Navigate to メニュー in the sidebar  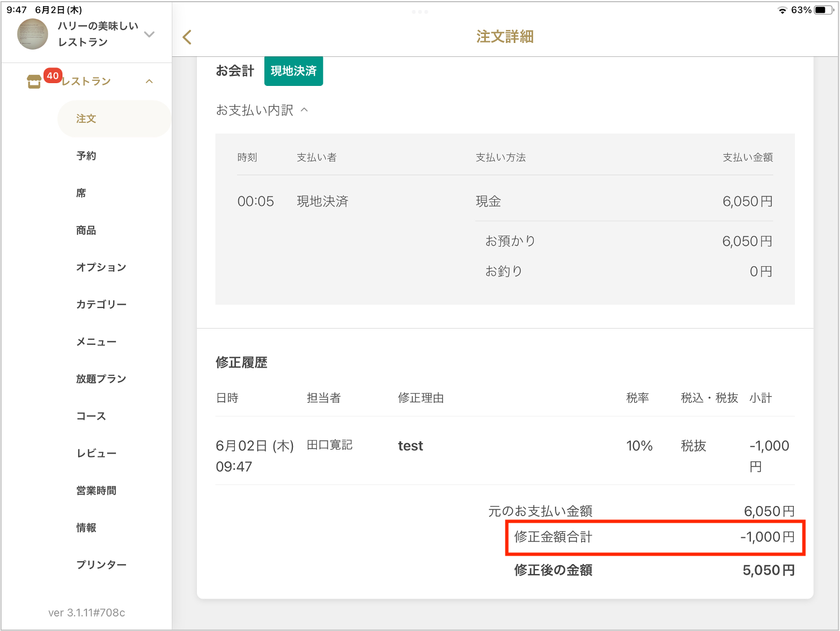(96, 342)
